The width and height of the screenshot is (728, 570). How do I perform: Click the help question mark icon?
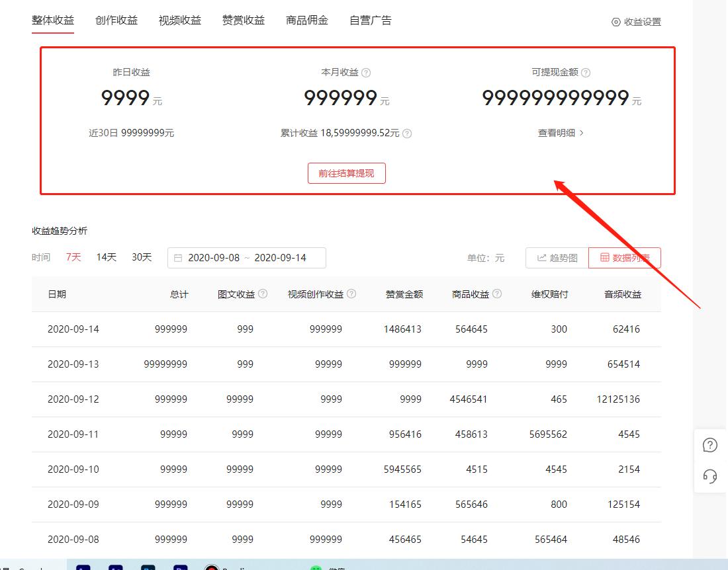point(710,444)
